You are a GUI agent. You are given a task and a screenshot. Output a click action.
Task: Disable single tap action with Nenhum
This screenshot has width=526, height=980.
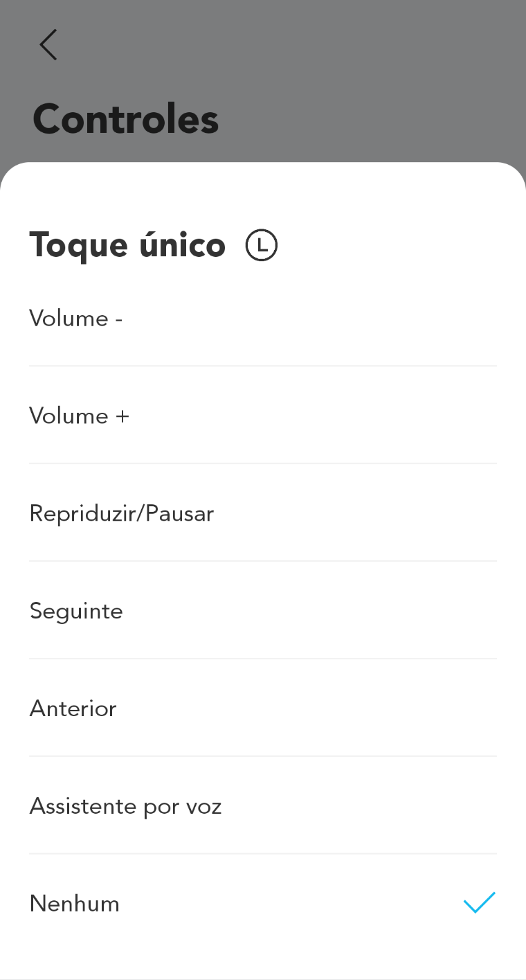pyautogui.click(x=263, y=904)
